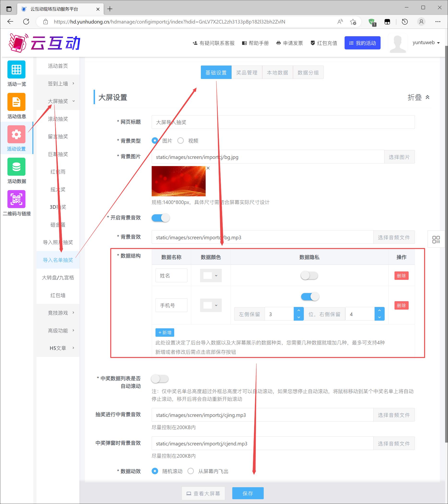Open the green 活动数据 database icon
This screenshot has width=448, height=504.
[x=16, y=167]
